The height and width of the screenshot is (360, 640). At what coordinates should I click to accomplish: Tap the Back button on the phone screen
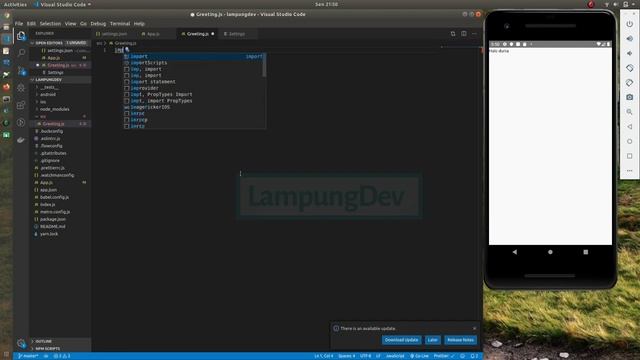(x=515, y=252)
